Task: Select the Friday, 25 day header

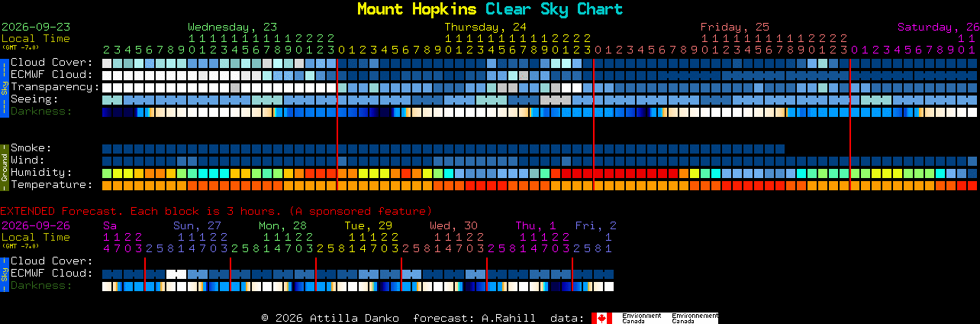Action: tap(735, 26)
